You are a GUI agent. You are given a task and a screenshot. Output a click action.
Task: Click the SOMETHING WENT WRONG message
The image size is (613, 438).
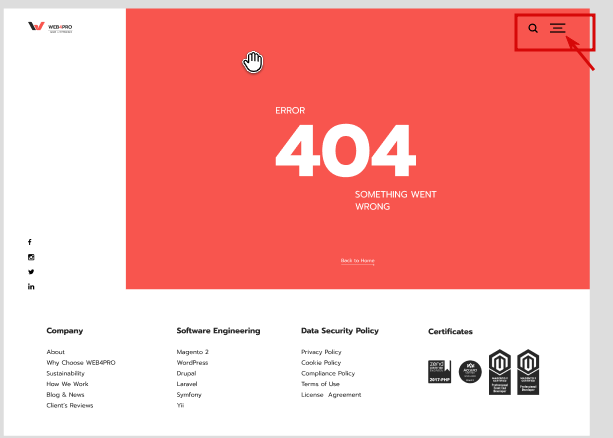395,201
